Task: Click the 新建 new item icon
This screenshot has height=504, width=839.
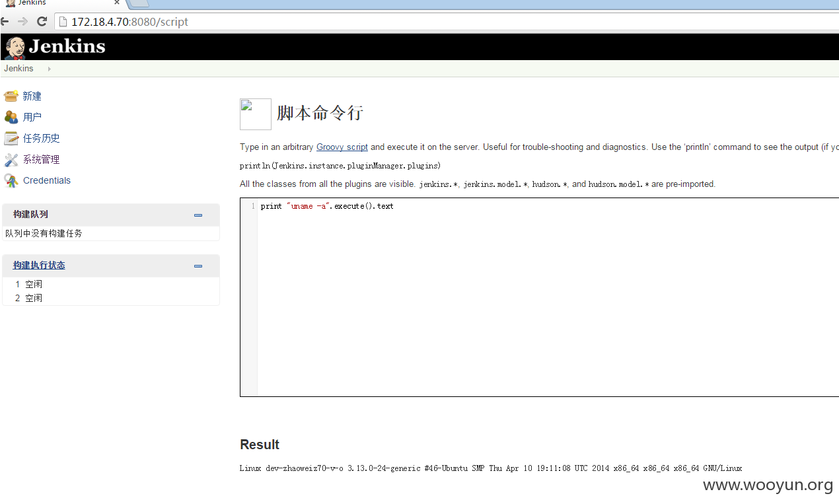Action: (x=11, y=96)
